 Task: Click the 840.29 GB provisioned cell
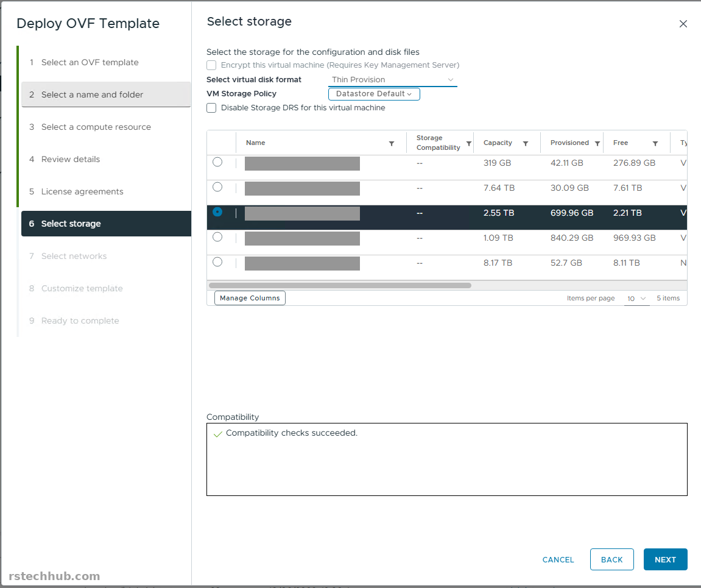(572, 238)
